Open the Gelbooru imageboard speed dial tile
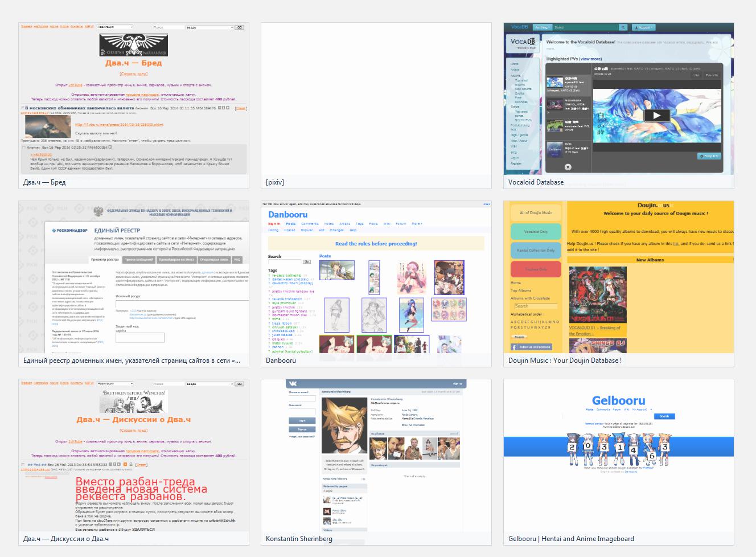756x557 pixels. pos(619,462)
